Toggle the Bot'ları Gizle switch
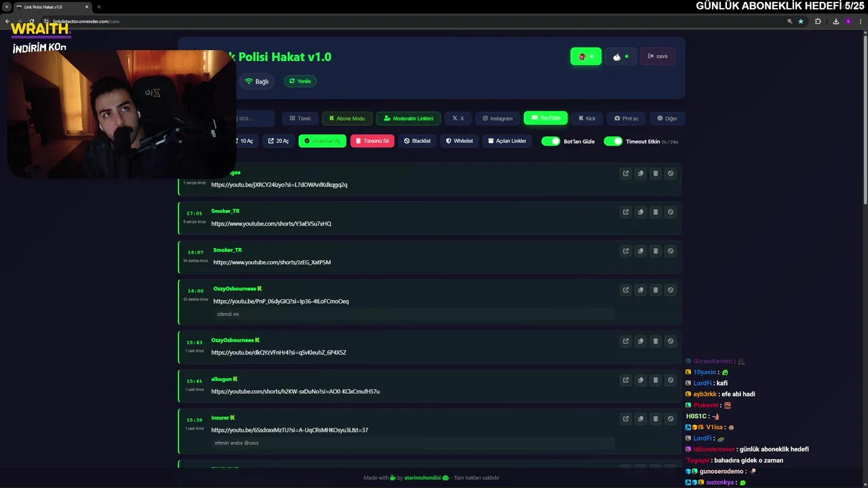 (551, 141)
